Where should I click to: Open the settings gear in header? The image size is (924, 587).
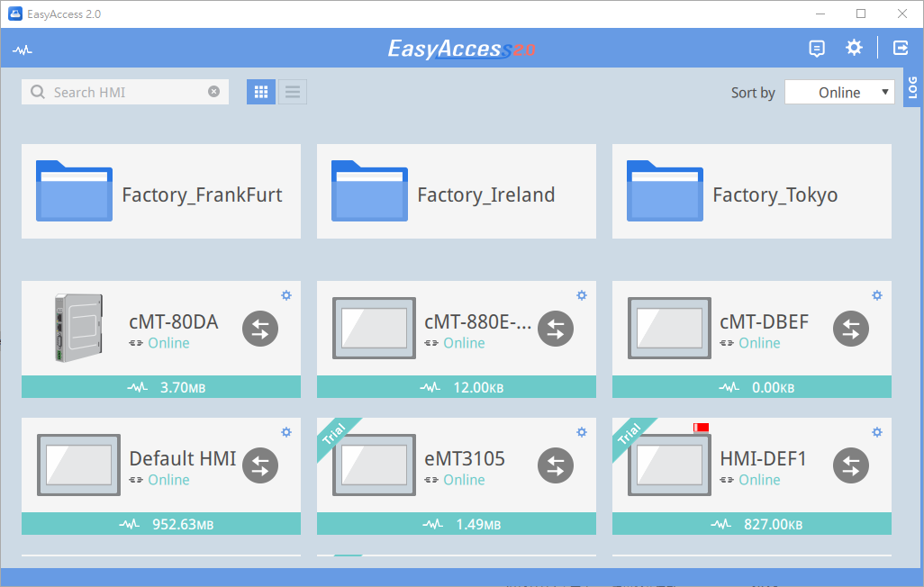[x=854, y=48]
